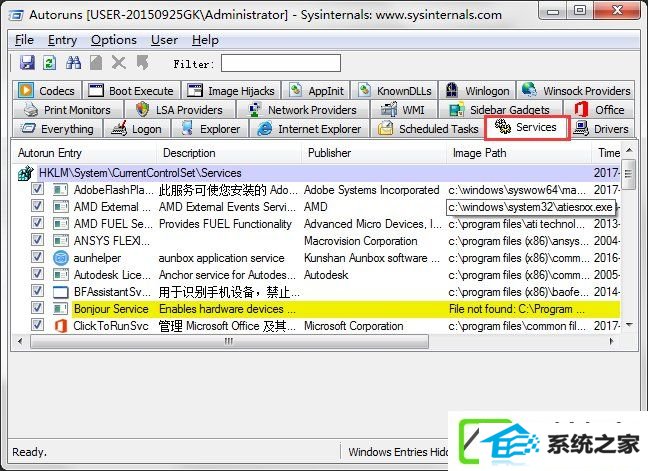The height and width of the screenshot is (471, 648).
Task: Switch to the Office tab
Action: pos(599,110)
